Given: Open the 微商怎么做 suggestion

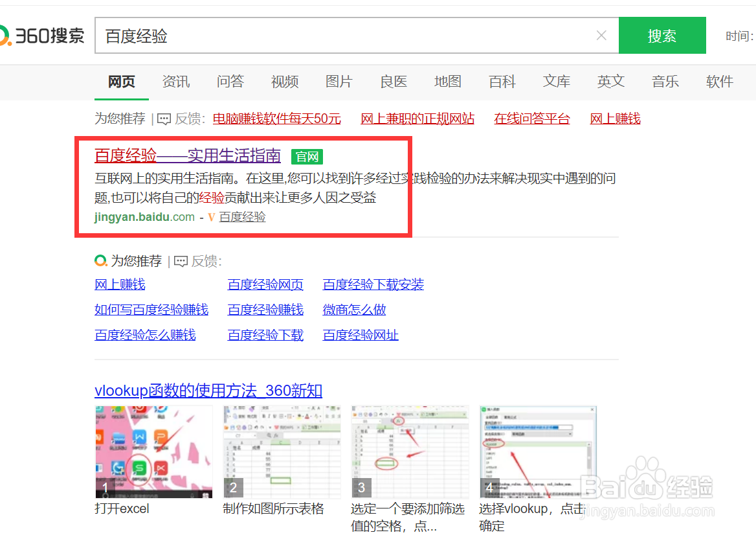Looking at the screenshot, I should pos(355,310).
